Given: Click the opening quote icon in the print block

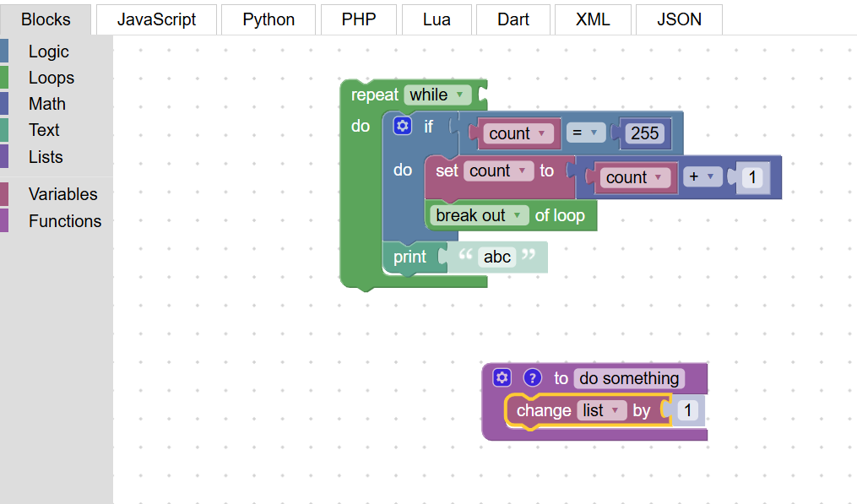Looking at the screenshot, I should (x=465, y=255).
